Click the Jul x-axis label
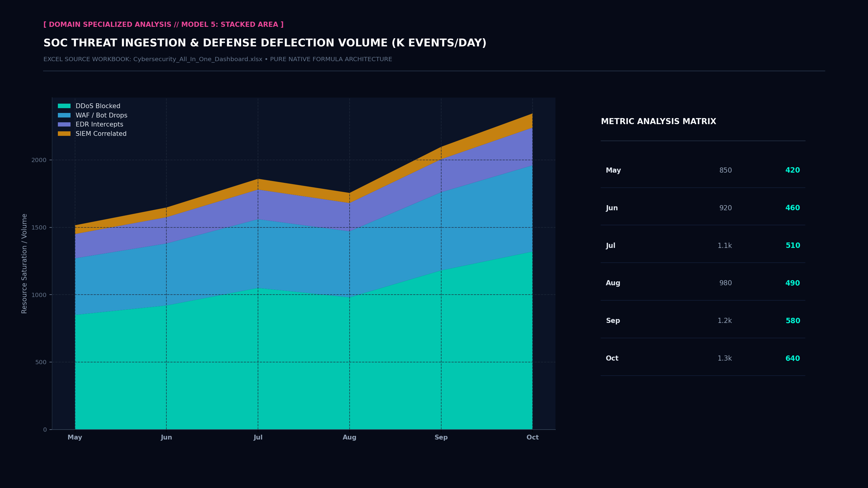 (258, 437)
